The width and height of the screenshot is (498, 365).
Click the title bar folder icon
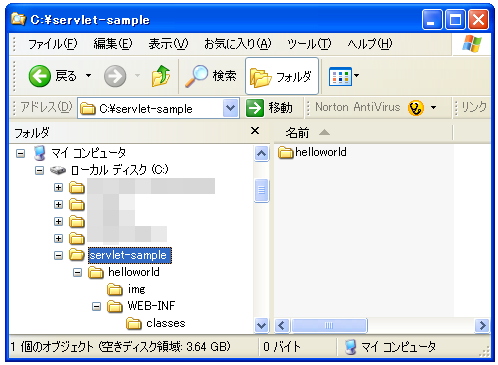tap(18, 19)
